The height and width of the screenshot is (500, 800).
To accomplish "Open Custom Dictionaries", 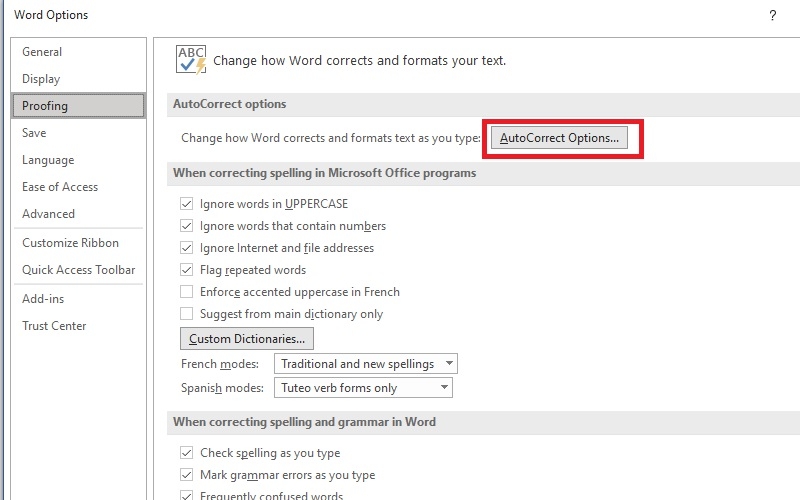I will (x=247, y=339).
